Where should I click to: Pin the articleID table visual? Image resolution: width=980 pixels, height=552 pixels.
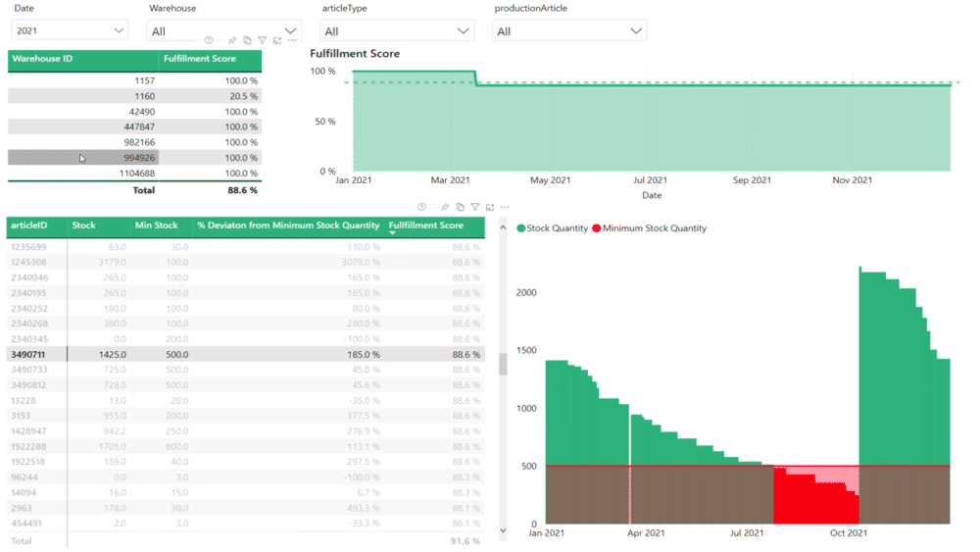tap(445, 207)
